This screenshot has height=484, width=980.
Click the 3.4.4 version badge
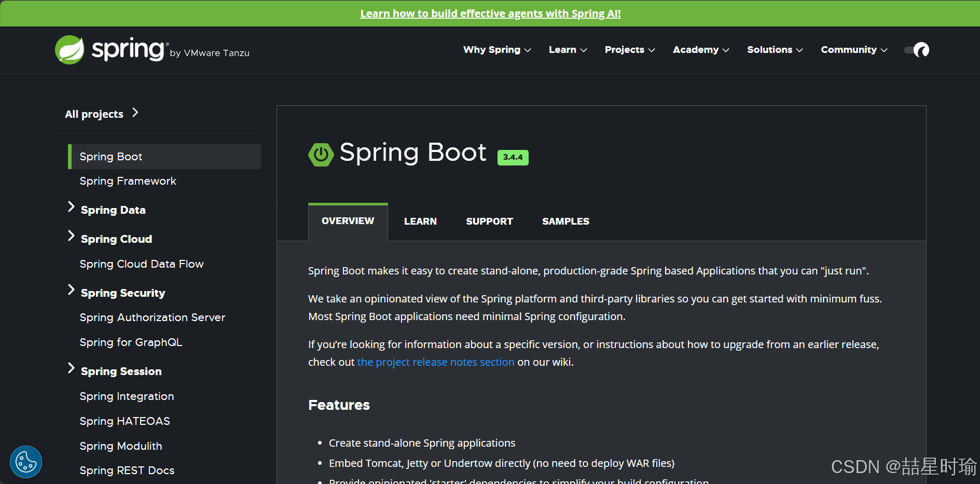coord(513,157)
